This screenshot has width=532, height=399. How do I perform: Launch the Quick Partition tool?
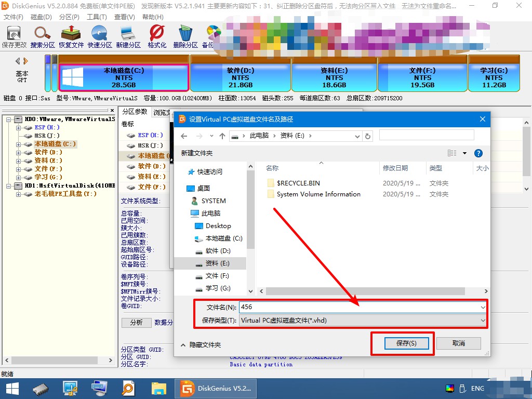[100, 37]
